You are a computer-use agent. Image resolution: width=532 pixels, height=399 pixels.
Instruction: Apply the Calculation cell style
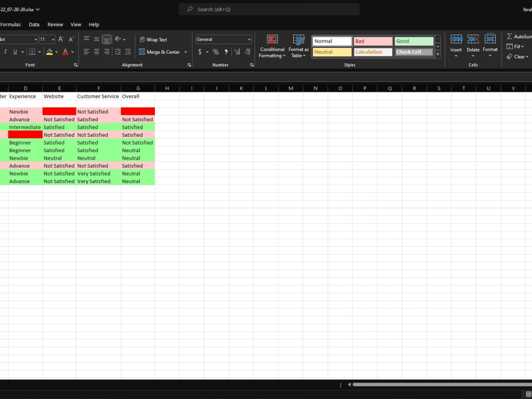pyautogui.click(x=373, y=52)
